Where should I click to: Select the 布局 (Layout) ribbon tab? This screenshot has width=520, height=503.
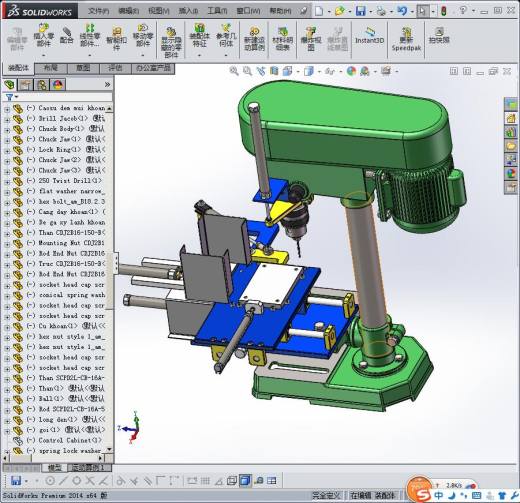pyautogui.click(x=51, y=68)
